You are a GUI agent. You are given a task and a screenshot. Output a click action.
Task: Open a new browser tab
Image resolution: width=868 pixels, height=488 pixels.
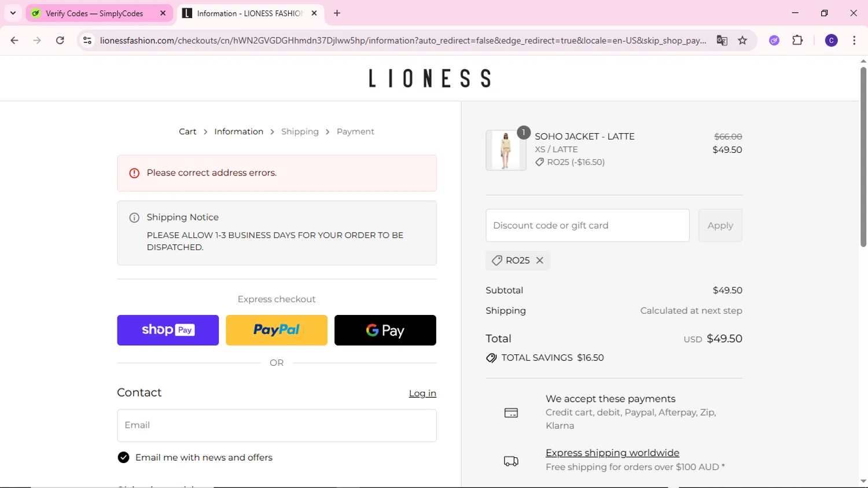[x=337, y=13]
